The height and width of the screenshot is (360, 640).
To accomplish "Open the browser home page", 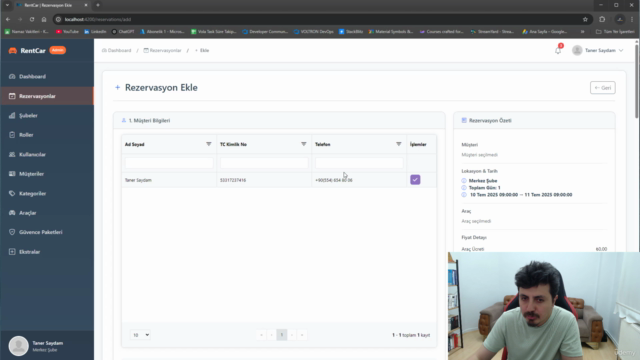I will coord(44,19).
